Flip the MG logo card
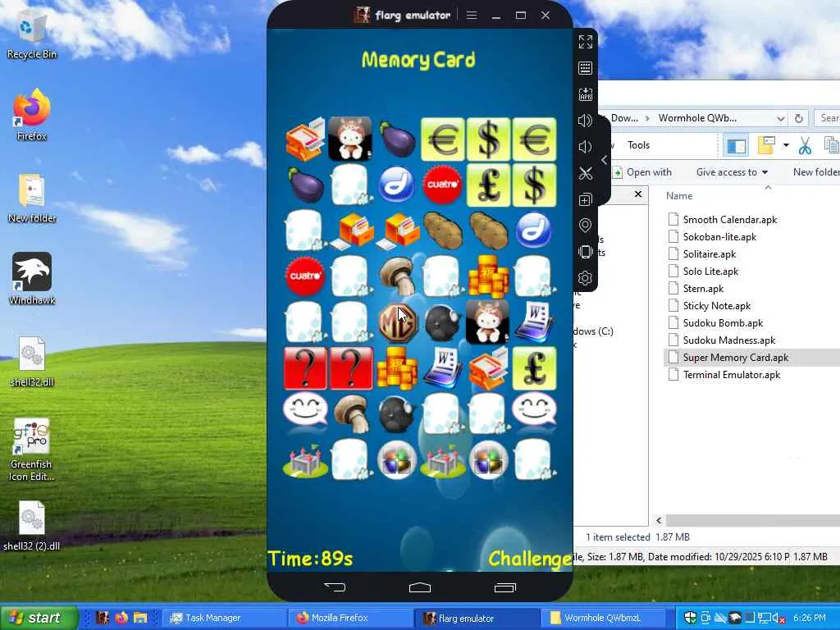The width and height of the screenshot is (840, 630). pos(396,322)
